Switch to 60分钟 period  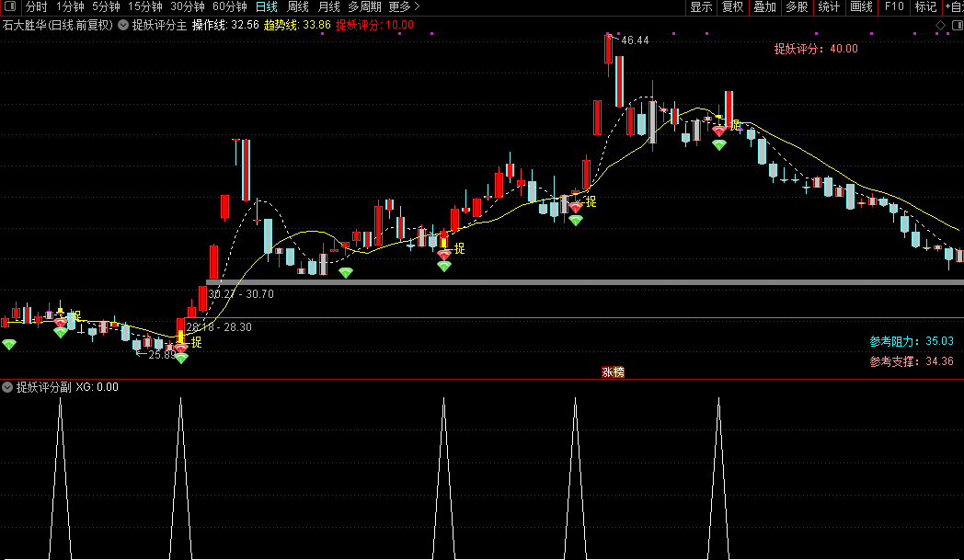[x=229, y=6]
